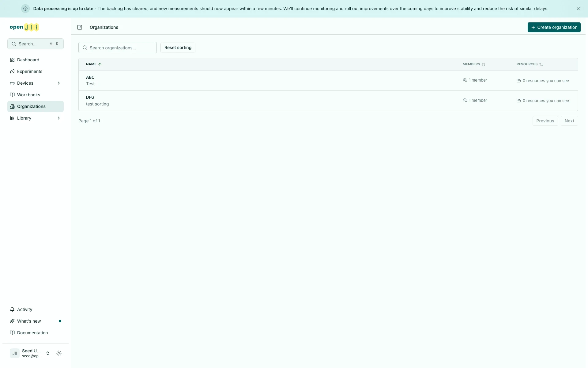Click the openJII logo

coord(24,27)
